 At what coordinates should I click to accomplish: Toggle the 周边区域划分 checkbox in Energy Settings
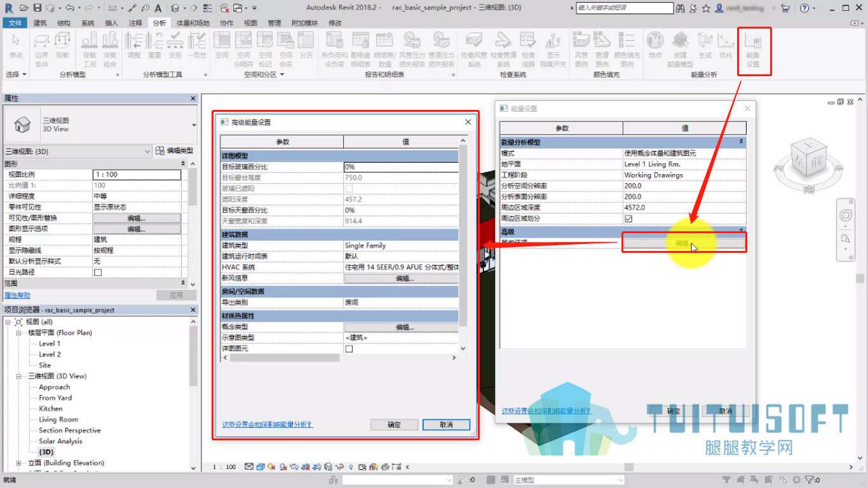[x=628, y=219]
